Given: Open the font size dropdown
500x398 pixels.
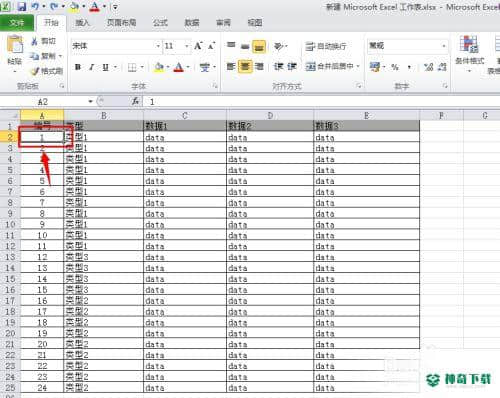Looking at the screenshot, I should pos(187,46).
